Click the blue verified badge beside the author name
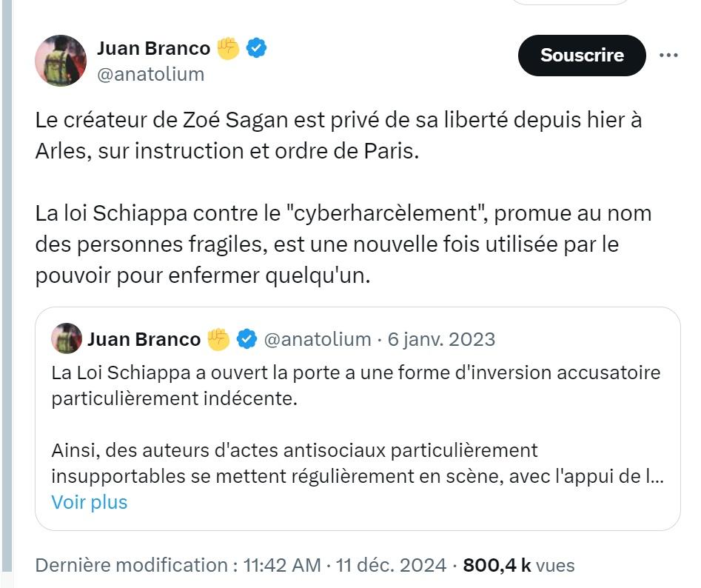Image resolution: width=701 pixels, height=588 pixels. point(257,49)
